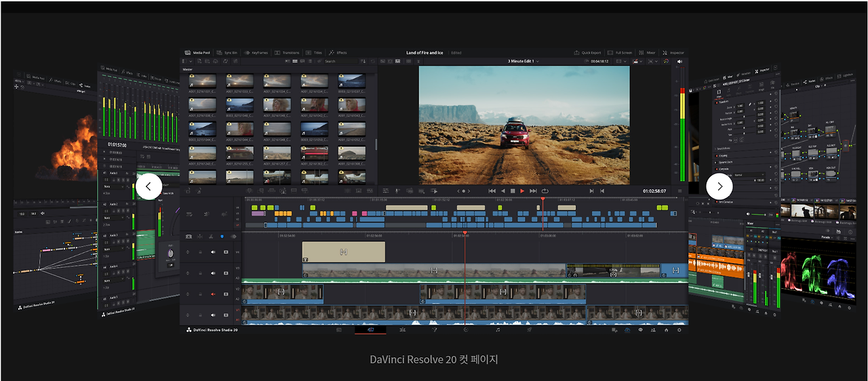Open the Fairlight audio page
The width and height of the screenshot is (868, 381).
coord(498,330)
